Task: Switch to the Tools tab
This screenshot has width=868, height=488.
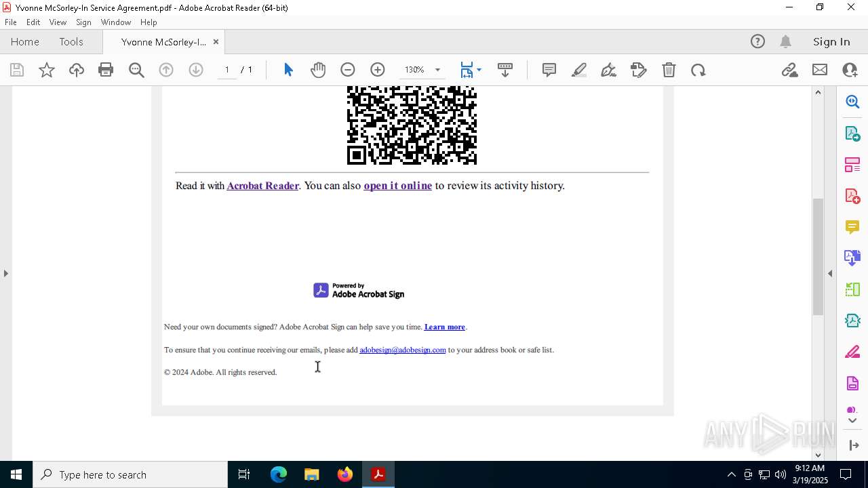Action: (71, 42)
